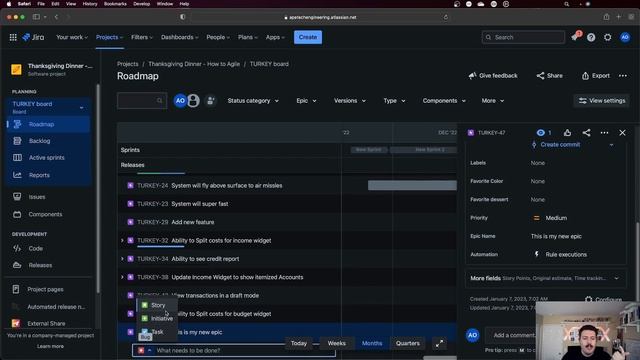This screenshot has height=360, width=640.
Task: Click the share icon in issue panel
Action: (x=587, y=133)
